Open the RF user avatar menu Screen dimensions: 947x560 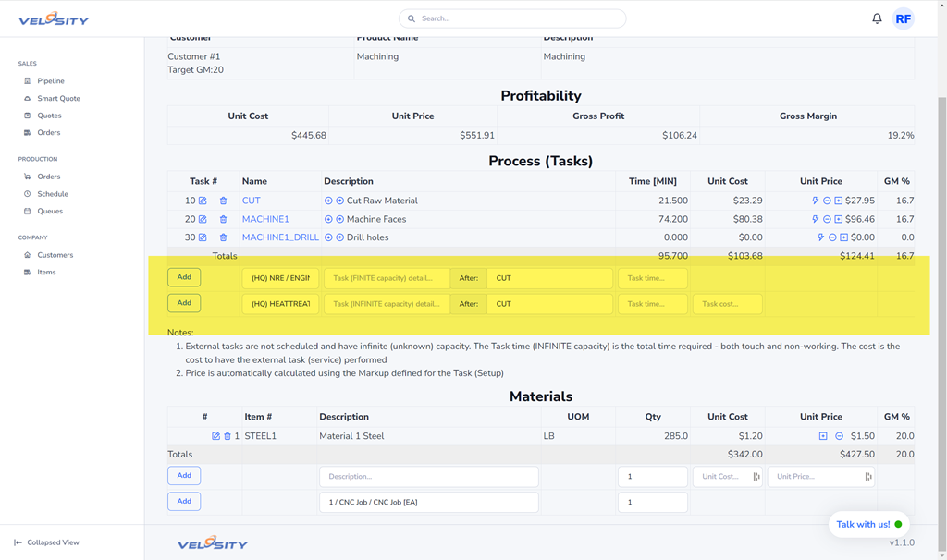pyautogui.click(x=903, y=18)
